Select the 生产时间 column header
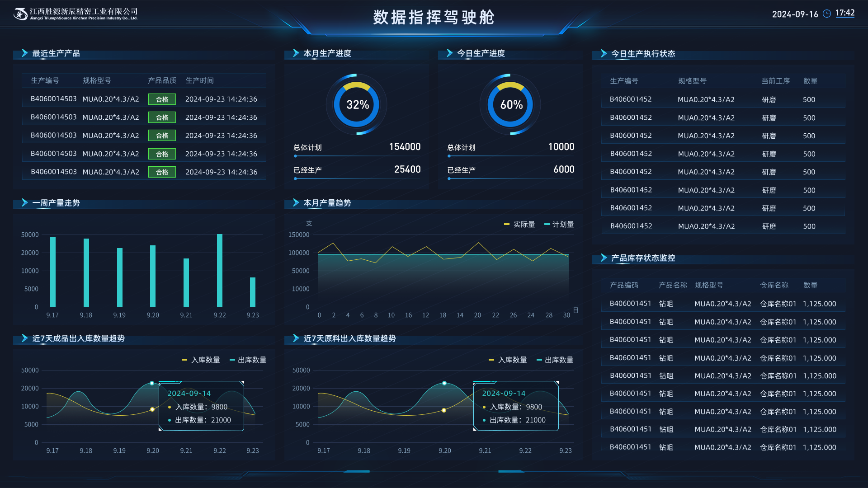868x488 pixels. 199,80
